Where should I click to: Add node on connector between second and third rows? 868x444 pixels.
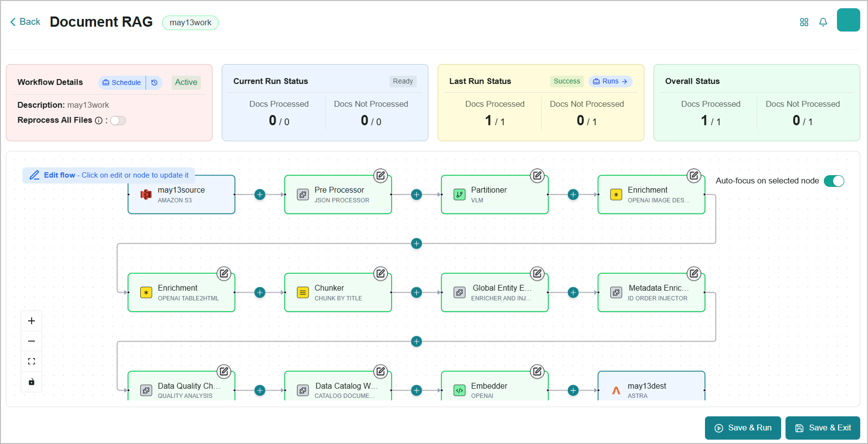416,342
